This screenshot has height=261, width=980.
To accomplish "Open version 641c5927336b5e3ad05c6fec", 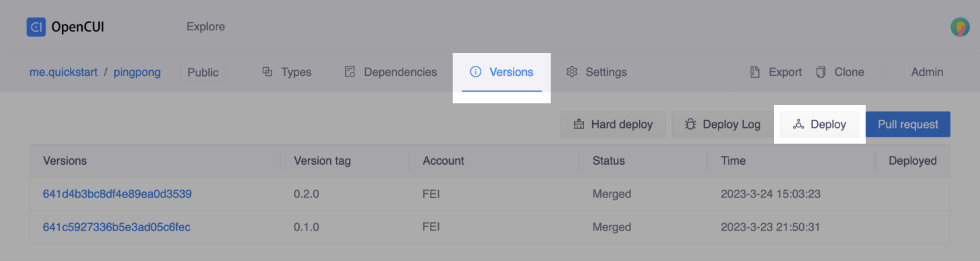I will click(117, 227).
